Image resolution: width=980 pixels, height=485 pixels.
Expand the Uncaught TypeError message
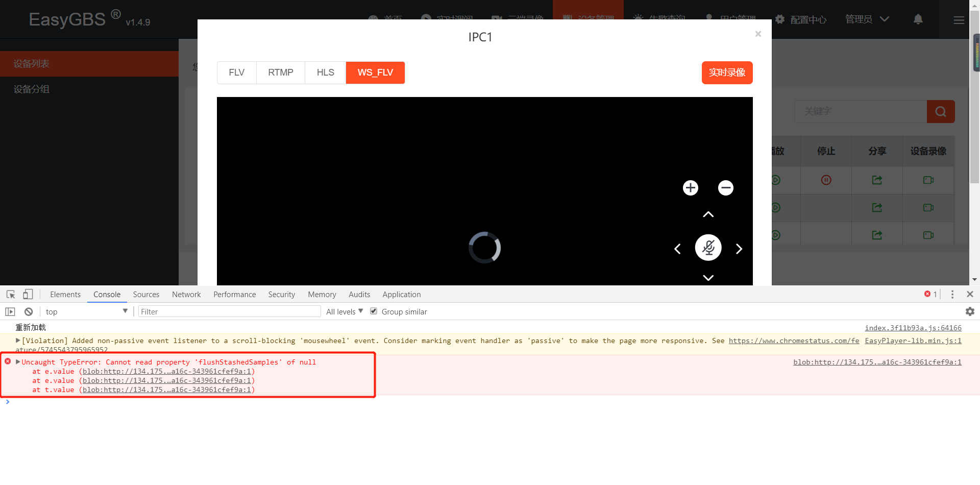click(18, 361)
